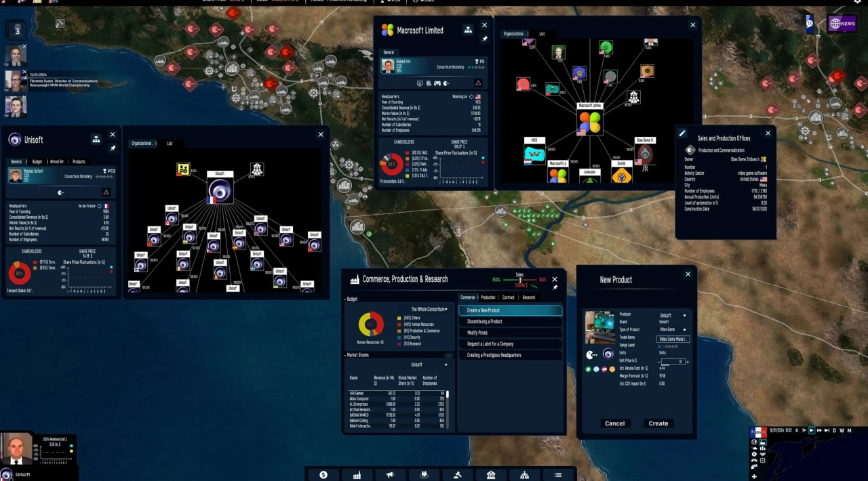This screenshot has width=868, height=481.
Task: Select Modify Prices option
Action: 510,333
